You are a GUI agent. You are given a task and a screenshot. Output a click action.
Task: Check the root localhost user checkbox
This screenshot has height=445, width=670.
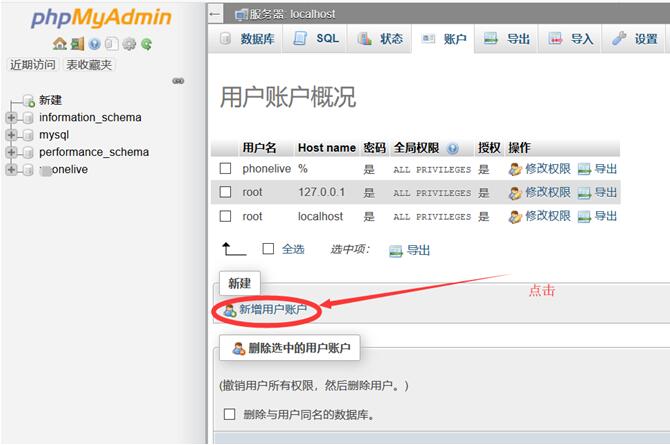click(x=225, y=216)
